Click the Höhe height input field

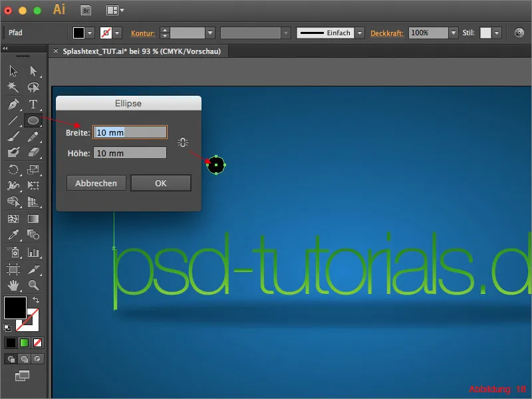tap(130, 153)
